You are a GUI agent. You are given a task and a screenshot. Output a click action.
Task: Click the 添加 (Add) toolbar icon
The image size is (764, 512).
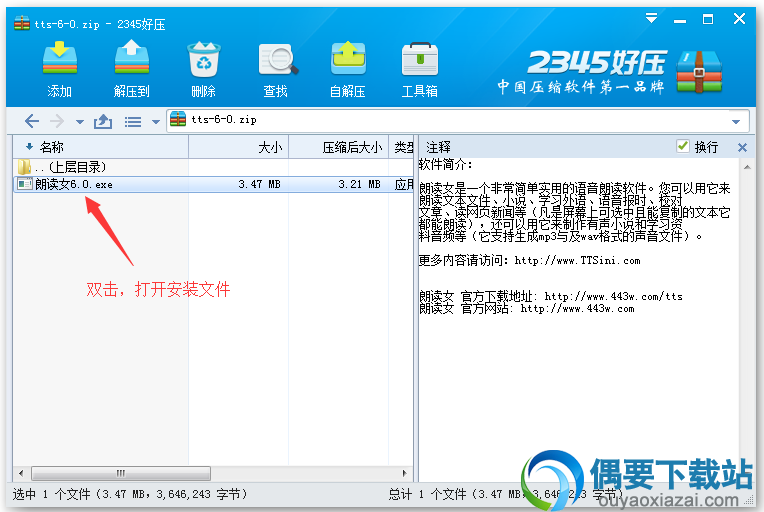pyautogui.click(x=59, y=58)
